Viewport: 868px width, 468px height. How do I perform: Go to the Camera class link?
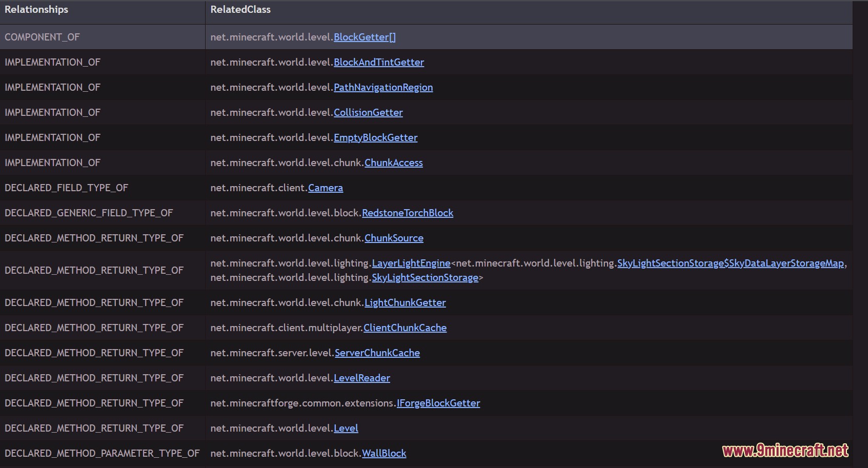(325, 188)
